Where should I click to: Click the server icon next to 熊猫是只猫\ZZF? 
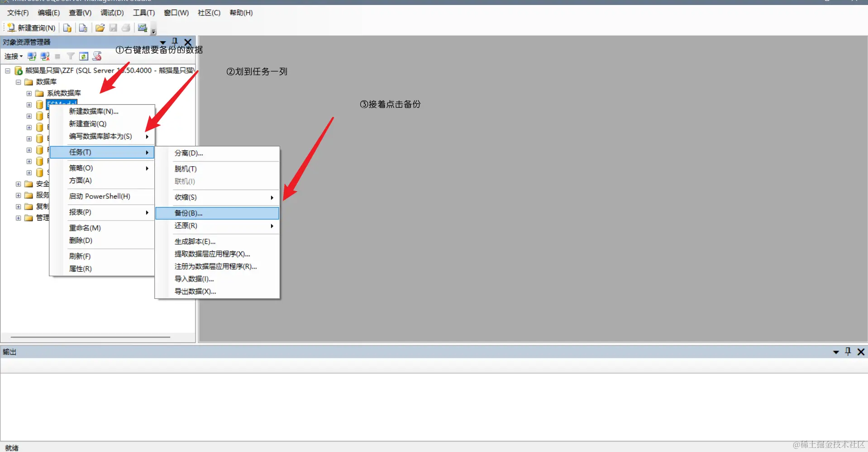(x=19, y=71)
